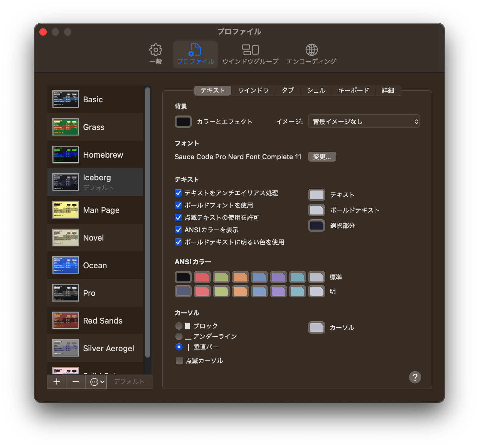This screenshot has width=479, height=448.
Task: Open the 背景イメージなし image dropdown
Action: [364, 121]
